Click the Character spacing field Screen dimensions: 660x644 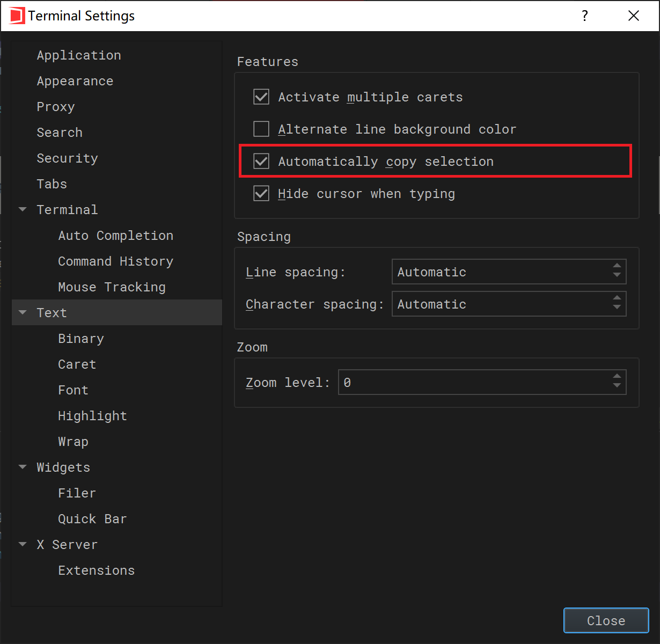point(509,304)
